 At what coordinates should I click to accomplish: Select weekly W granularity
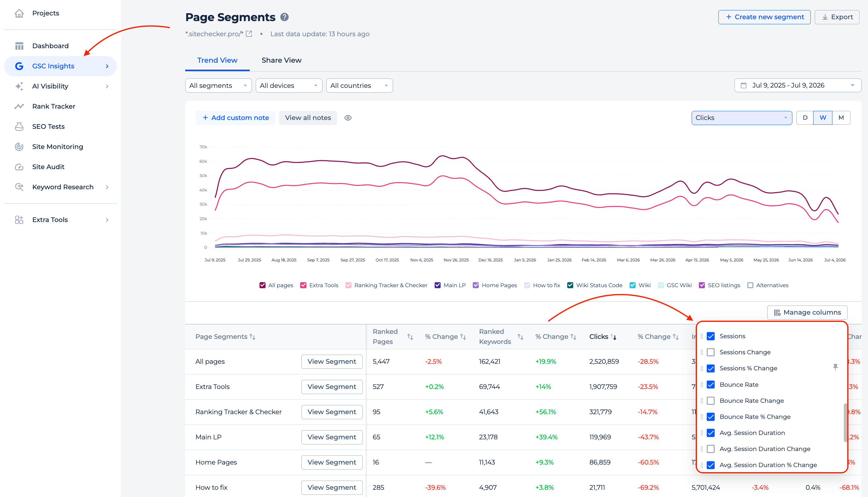pos(823,118)
